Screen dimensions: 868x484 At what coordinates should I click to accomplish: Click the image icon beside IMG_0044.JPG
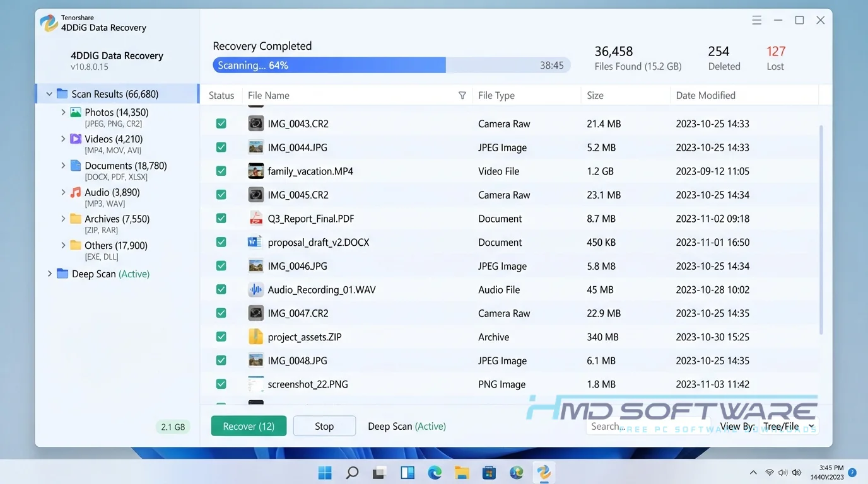tap(255, 147)
